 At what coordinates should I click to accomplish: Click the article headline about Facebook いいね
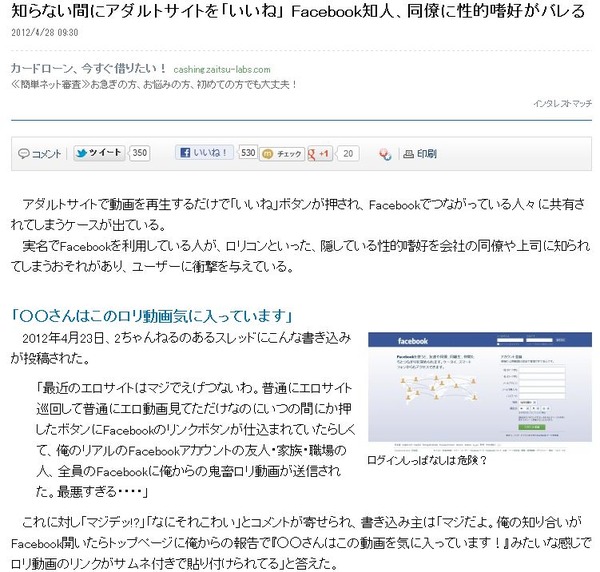(x=298, y=11)
